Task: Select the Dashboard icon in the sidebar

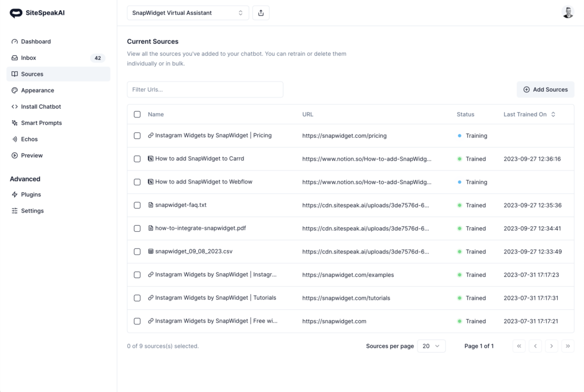Action: point(14,41)
